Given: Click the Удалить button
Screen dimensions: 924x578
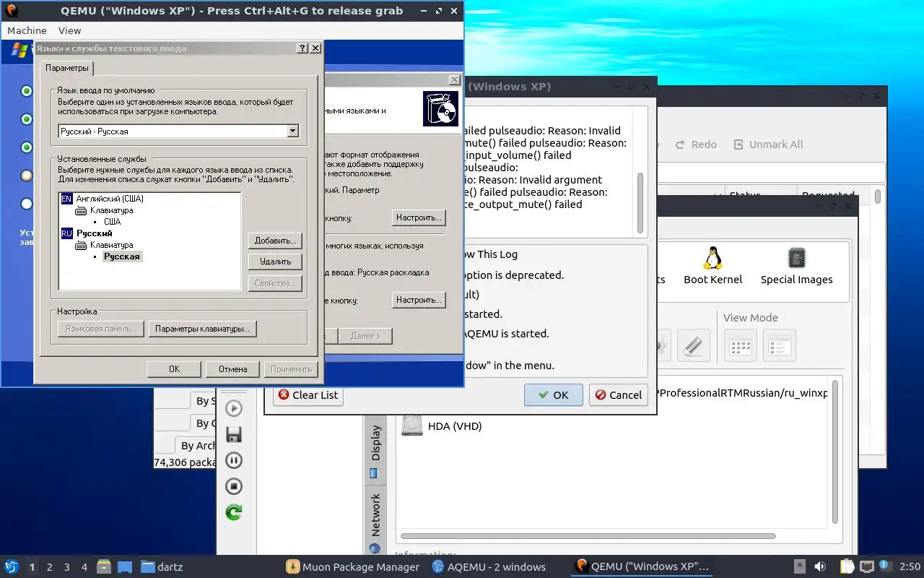Looking at the screenshot, I should pyautogui.click(x=275, y=262).
